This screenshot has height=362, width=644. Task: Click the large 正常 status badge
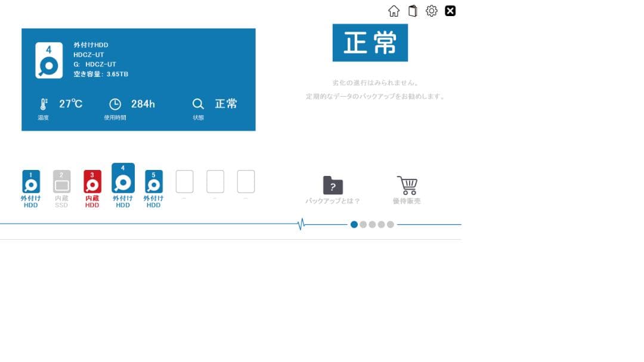(x=370, y=43)
